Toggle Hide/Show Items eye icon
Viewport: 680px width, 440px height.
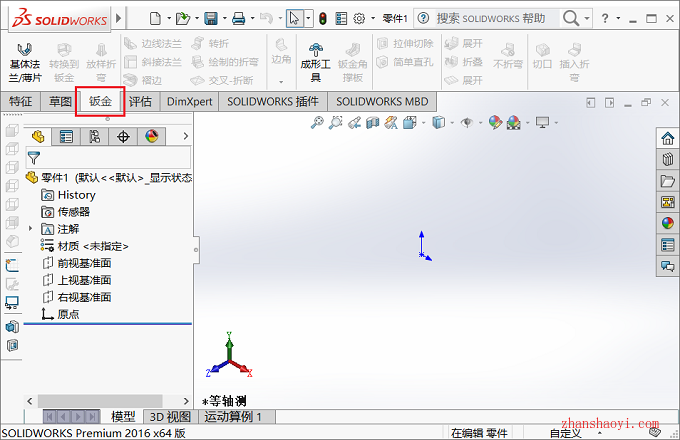point(467,123)
